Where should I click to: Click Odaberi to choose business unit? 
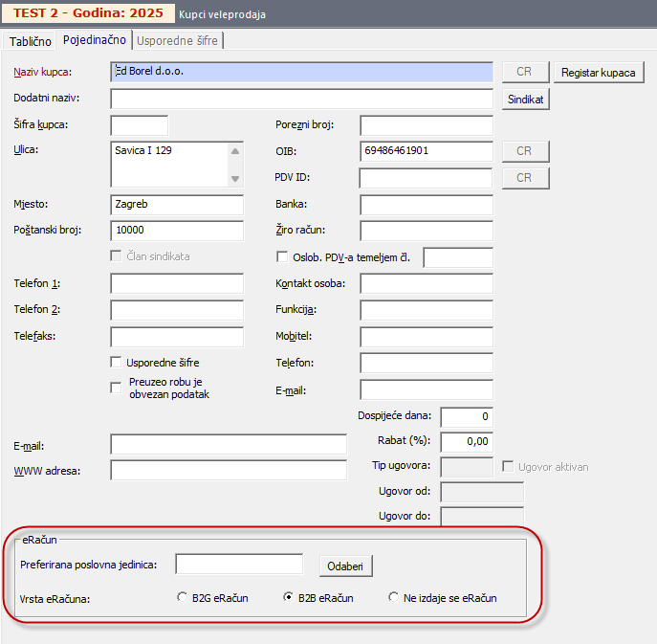coord(345,566)
